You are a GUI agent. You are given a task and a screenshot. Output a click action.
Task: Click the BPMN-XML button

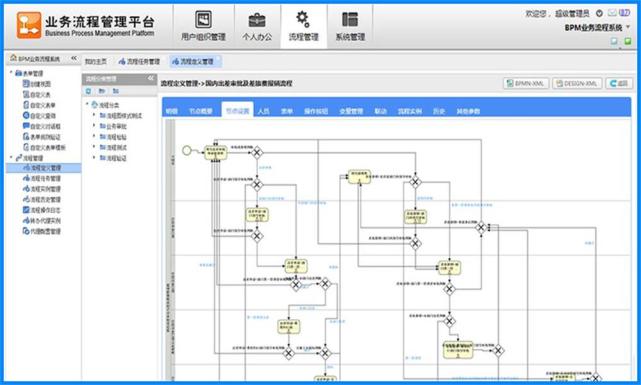526,83
